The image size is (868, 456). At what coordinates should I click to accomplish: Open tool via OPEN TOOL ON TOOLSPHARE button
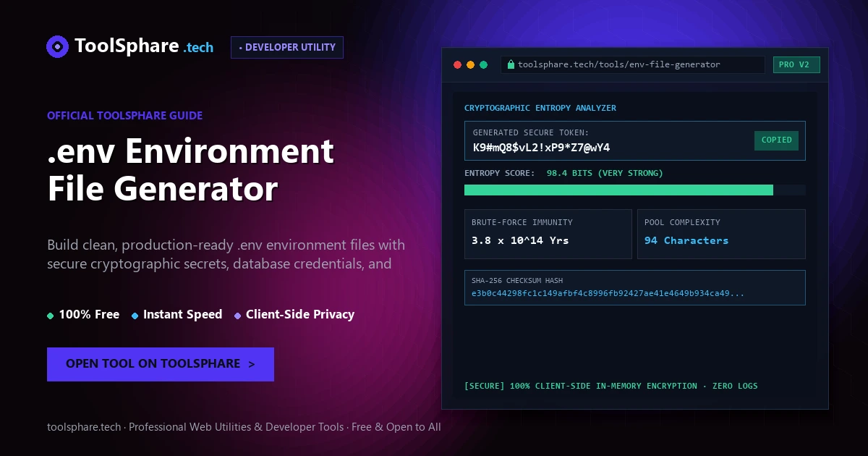tap(161, 364)
